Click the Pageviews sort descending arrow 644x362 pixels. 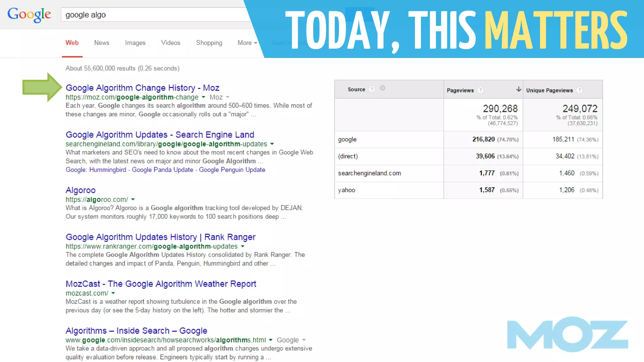pyautogui.click(x=519, y=90)
